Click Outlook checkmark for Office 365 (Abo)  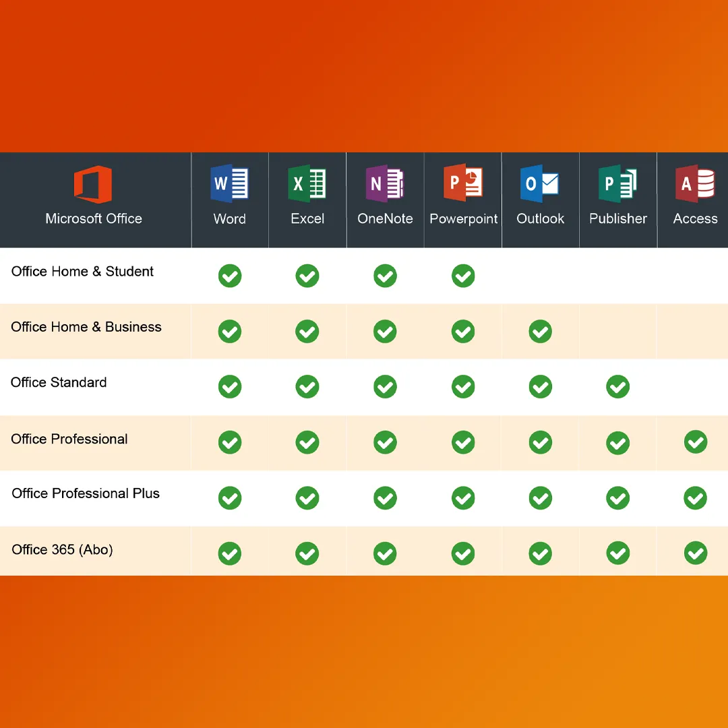tap(541, 553)
